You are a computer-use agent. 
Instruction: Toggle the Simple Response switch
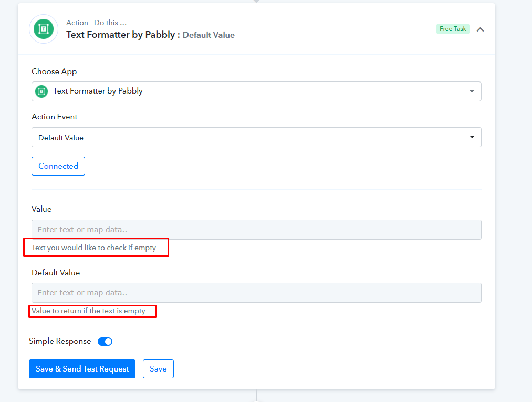tap(105, 341)
